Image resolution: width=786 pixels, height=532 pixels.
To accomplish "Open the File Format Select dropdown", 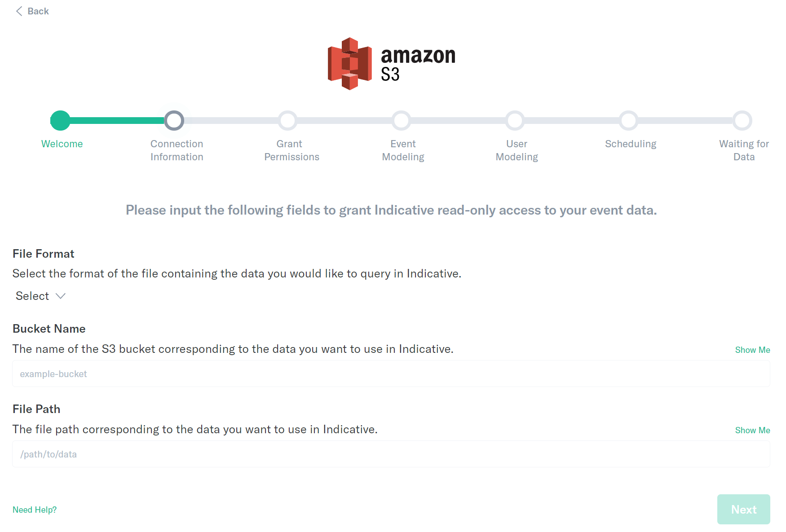I will click(40, 296).
